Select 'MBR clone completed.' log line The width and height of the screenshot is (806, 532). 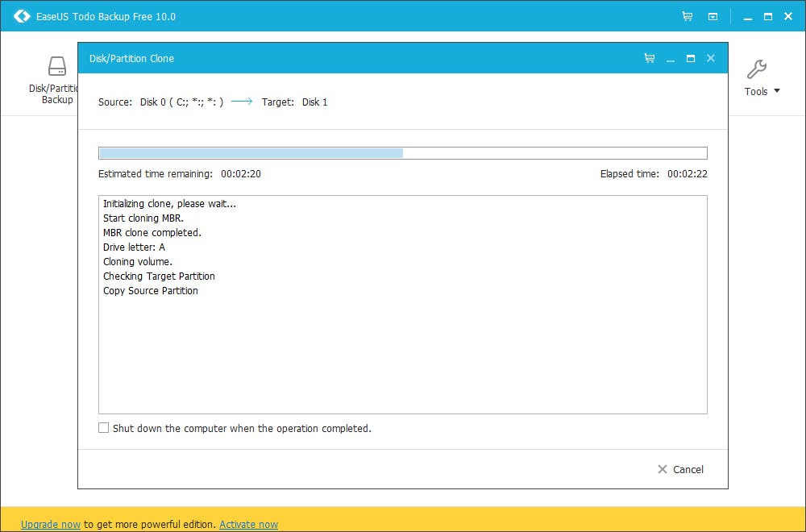point(152,232)
